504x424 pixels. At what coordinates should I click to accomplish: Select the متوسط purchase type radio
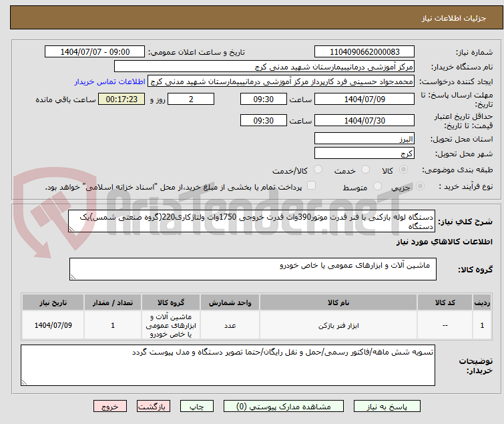[x=377, y=186]
